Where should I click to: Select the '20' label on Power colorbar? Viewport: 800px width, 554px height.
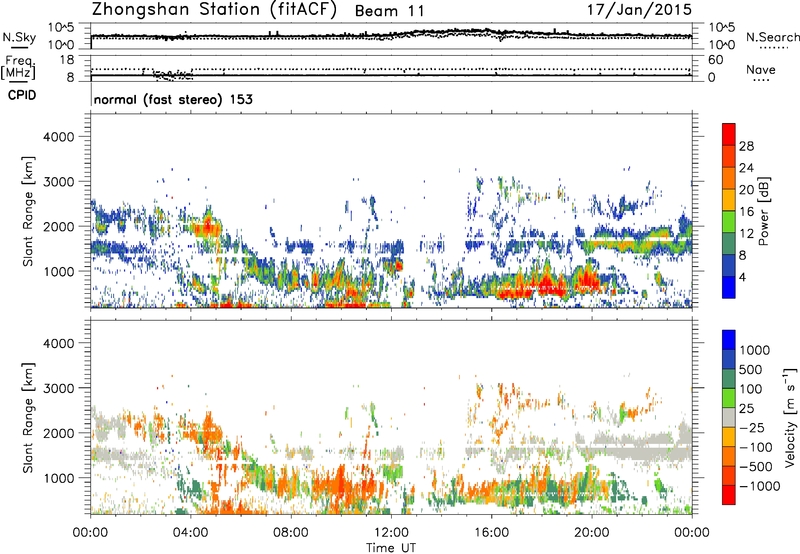tap(746, 190)
